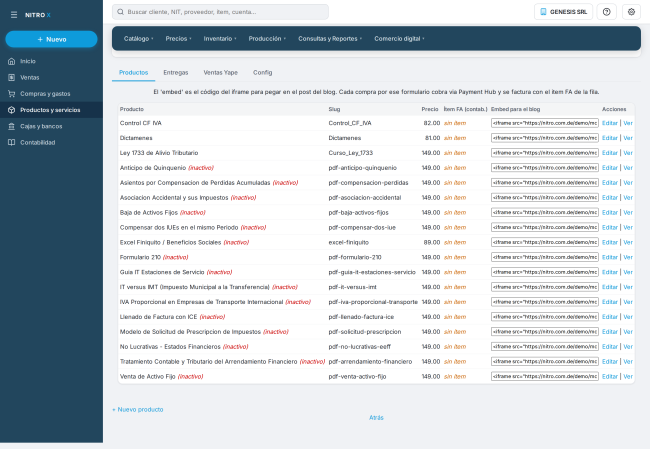Expand the Catálogo dropdown menu

138,39
